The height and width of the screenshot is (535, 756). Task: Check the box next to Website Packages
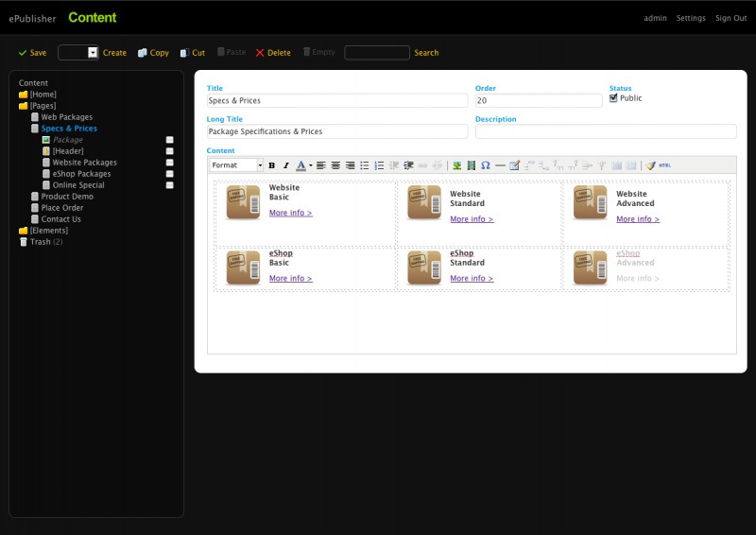point(170,163)
